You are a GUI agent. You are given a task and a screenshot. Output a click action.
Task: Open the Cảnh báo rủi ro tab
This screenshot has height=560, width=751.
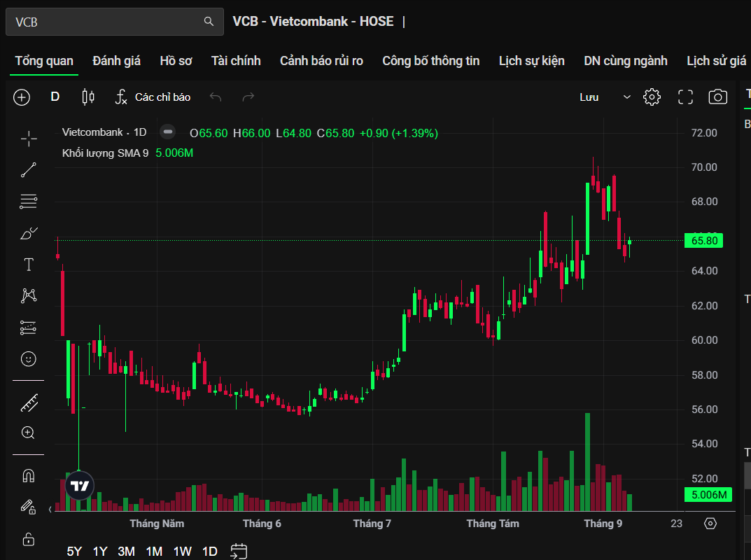[x=321, y=61]
